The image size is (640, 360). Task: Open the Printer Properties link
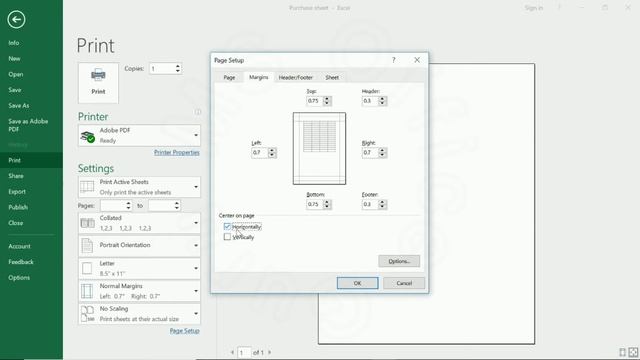click(x=177, y=152)
